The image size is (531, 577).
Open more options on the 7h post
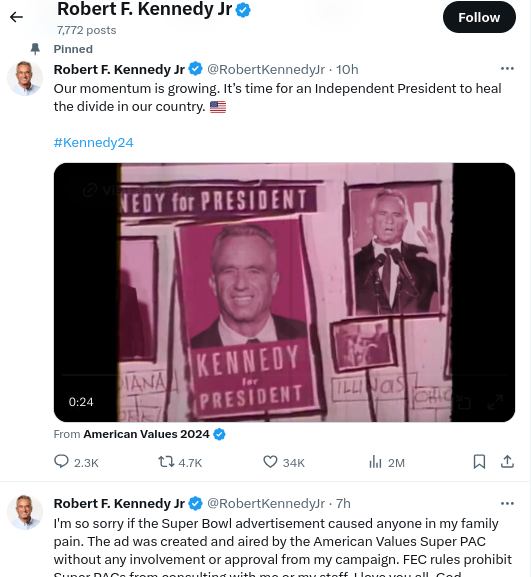coord(507,503)
